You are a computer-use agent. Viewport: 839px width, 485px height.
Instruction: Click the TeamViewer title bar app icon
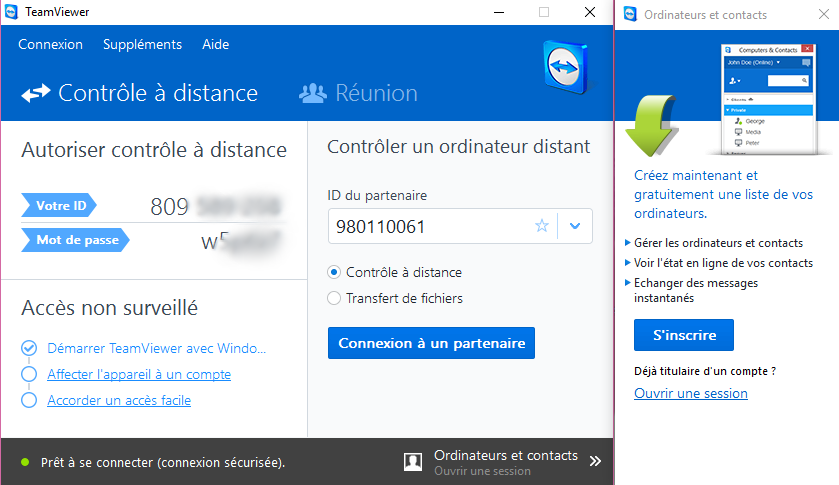point(11,12)
